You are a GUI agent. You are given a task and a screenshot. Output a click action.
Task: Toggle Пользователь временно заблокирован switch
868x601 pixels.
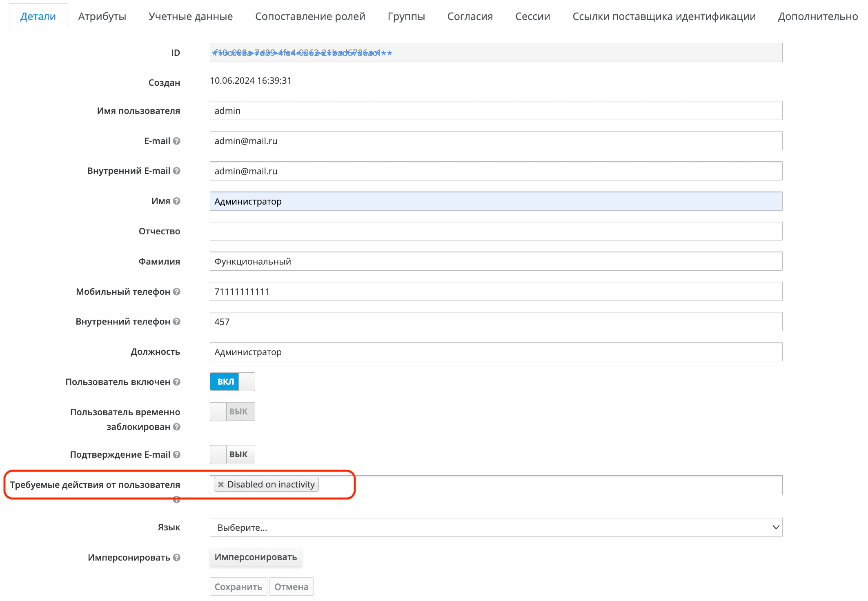(x=232, y=412)
